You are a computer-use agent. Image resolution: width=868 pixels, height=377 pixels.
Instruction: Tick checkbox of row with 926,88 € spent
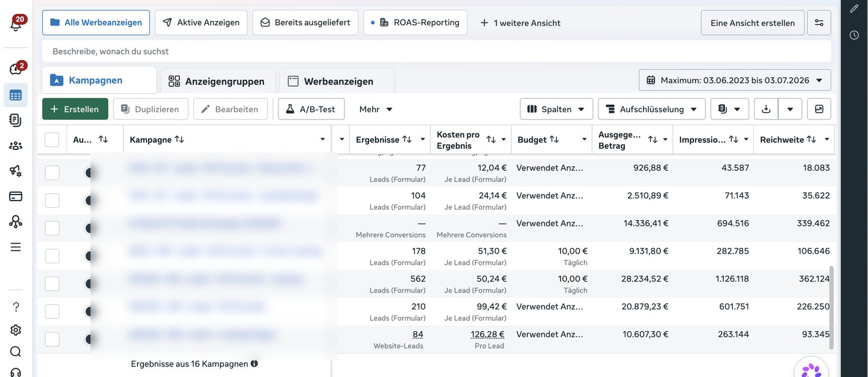52,173
